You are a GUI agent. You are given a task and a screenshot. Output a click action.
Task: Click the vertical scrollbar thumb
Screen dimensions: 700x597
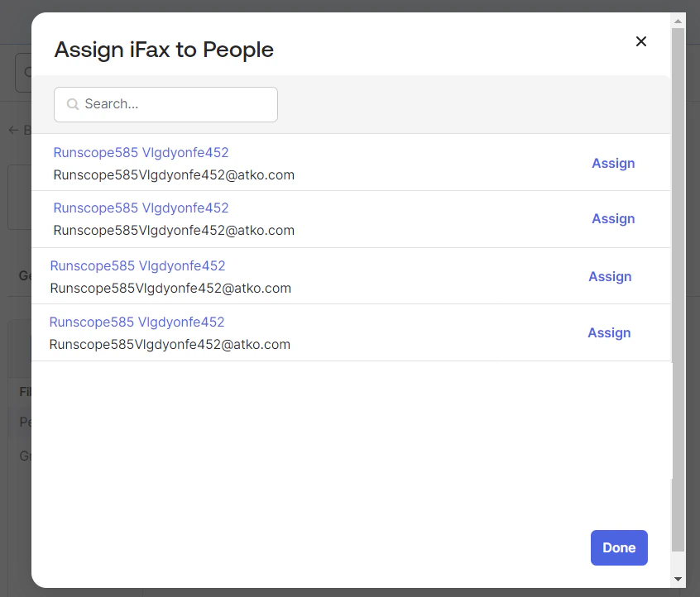(678, 289)
